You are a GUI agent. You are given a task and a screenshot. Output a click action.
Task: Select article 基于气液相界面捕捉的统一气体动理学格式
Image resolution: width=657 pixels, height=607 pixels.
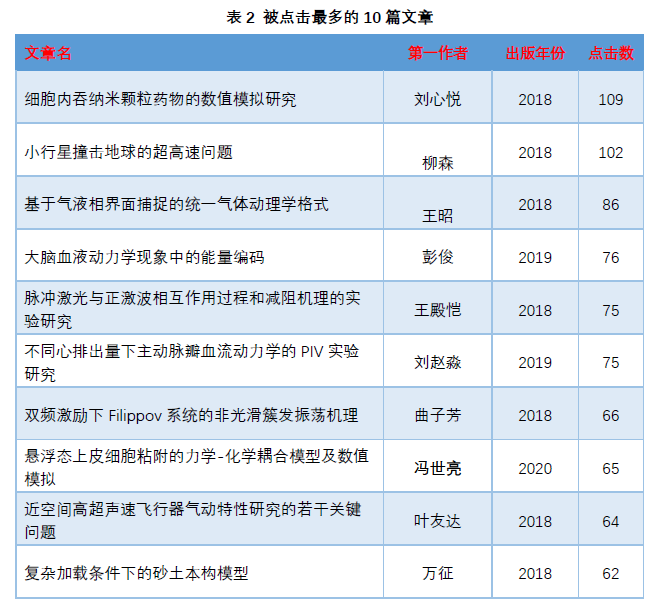(x=176, y=204)
